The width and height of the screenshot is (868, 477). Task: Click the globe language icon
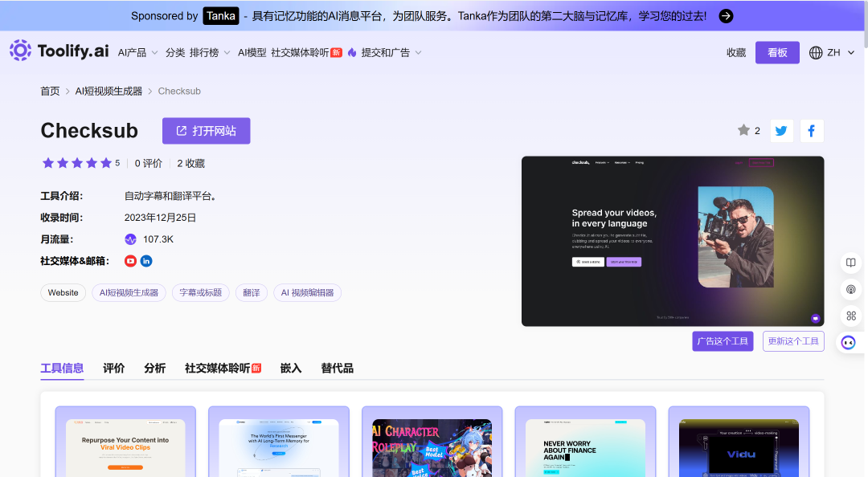816,52
